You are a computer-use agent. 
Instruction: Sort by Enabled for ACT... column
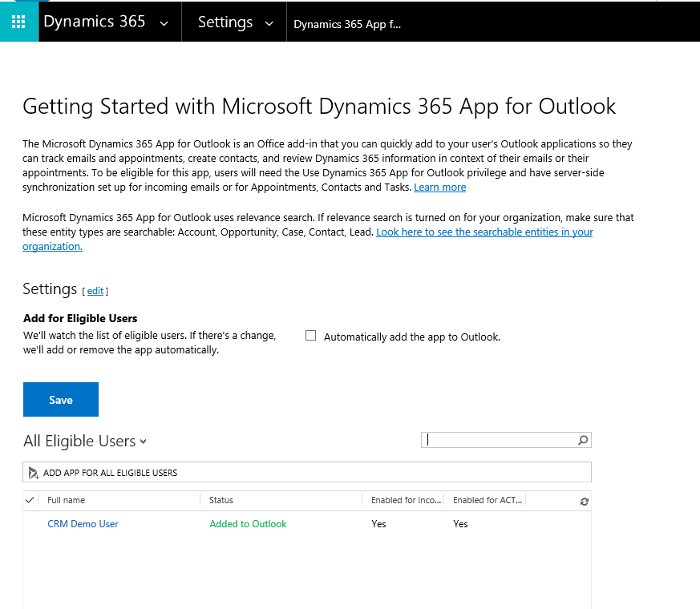[488, 500]
